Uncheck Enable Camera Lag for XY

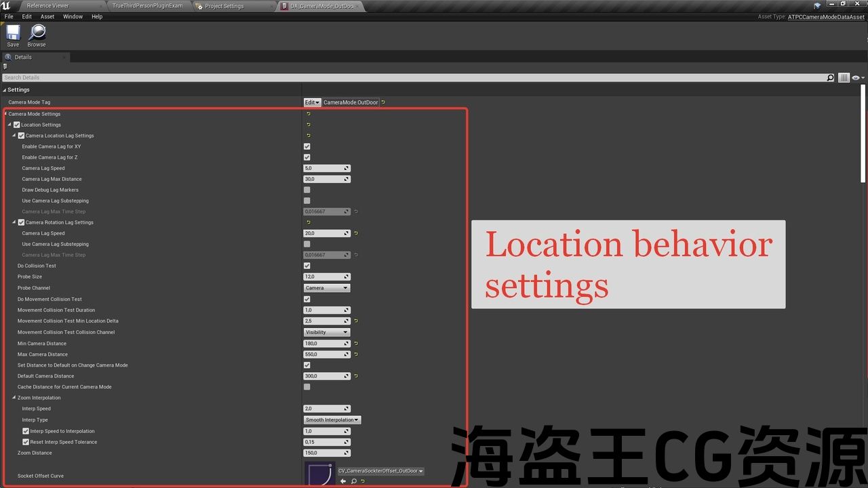click(307, 146)
